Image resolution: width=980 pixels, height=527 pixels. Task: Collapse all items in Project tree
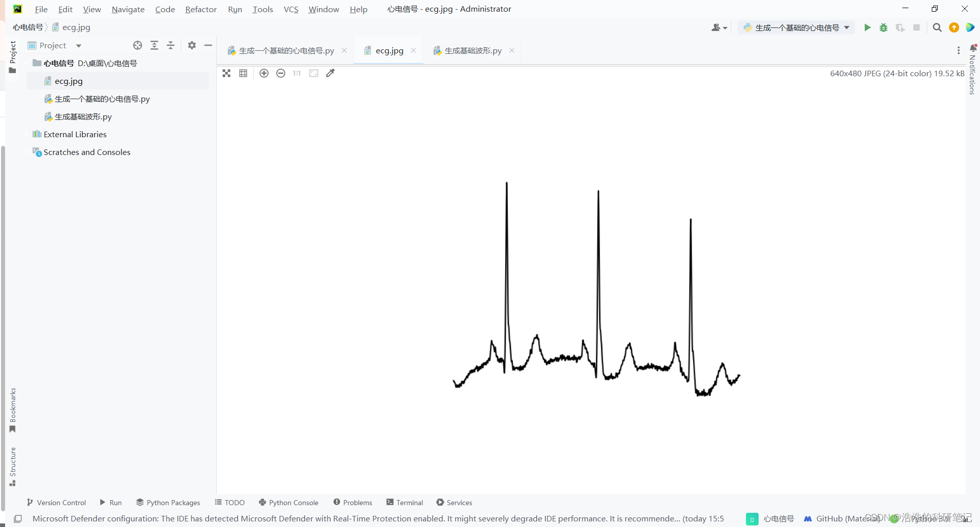click(x=171, y=45)
